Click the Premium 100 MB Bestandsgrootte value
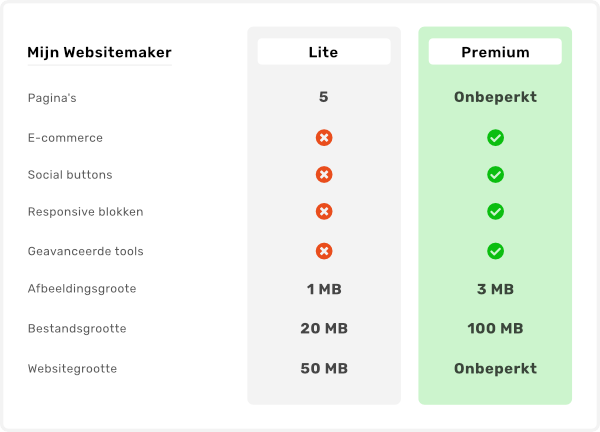 point(495,328)
